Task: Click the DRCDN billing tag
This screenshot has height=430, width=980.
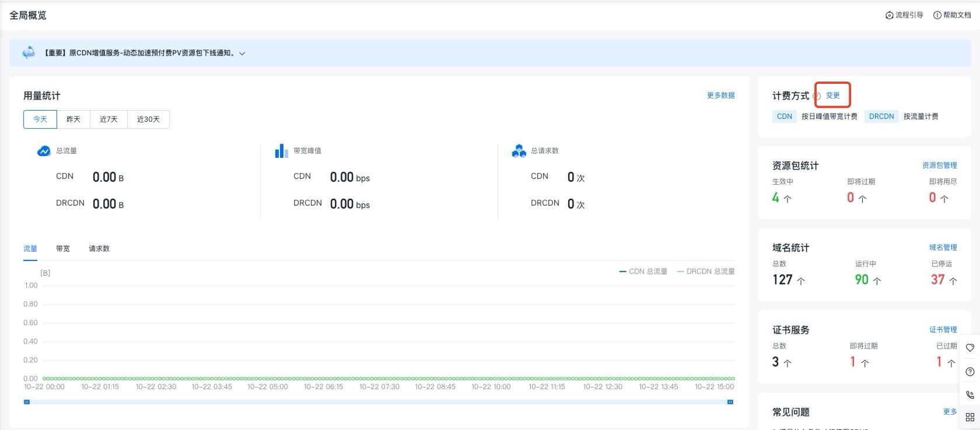Action: pos(881,117)
